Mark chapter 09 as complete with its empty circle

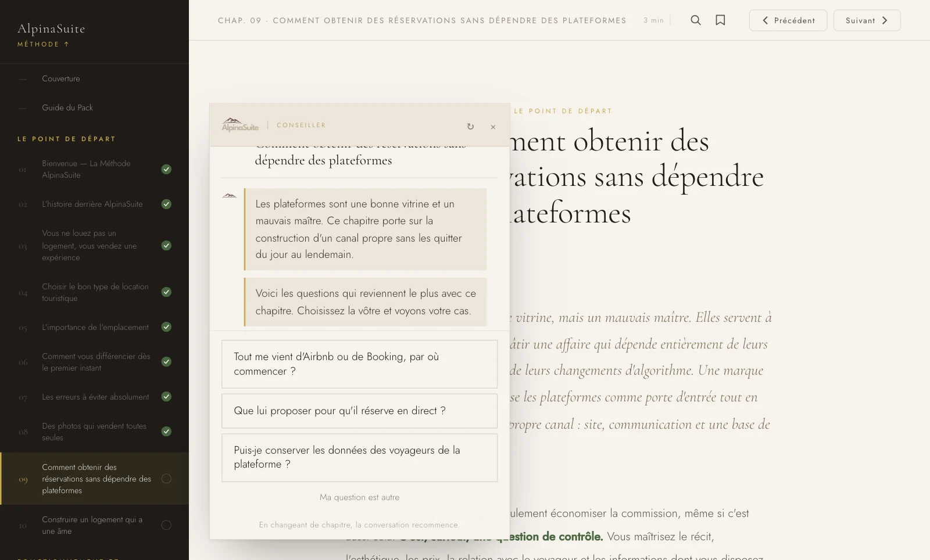166,479
